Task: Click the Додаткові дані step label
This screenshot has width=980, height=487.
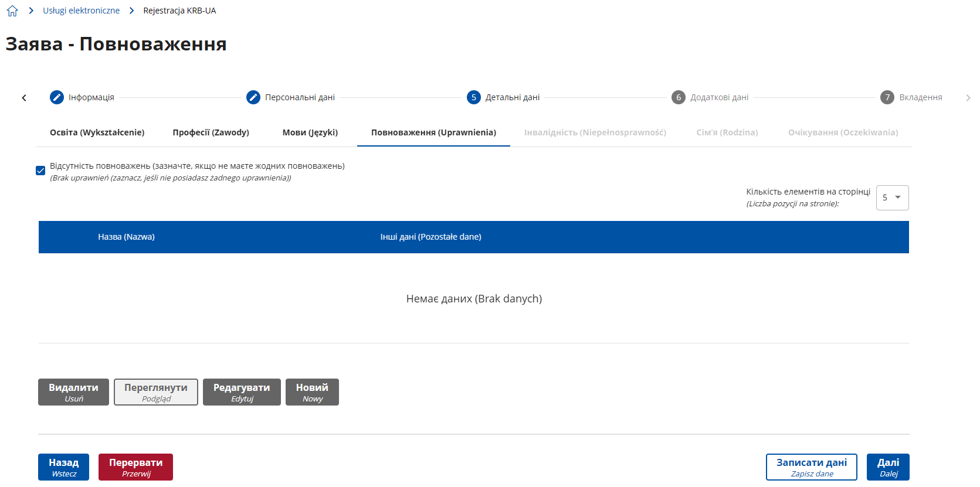Action: coord(719,97)
